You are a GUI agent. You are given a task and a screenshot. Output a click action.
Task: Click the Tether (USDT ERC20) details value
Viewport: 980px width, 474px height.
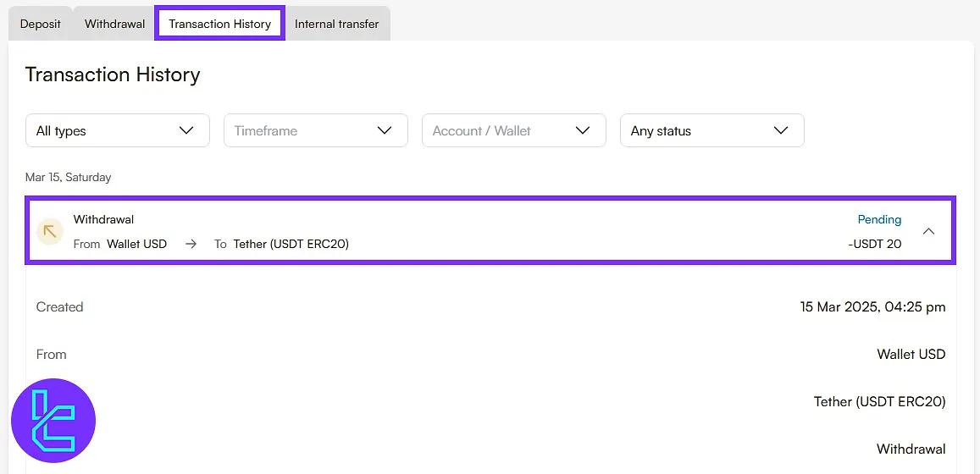pos(879,401)
